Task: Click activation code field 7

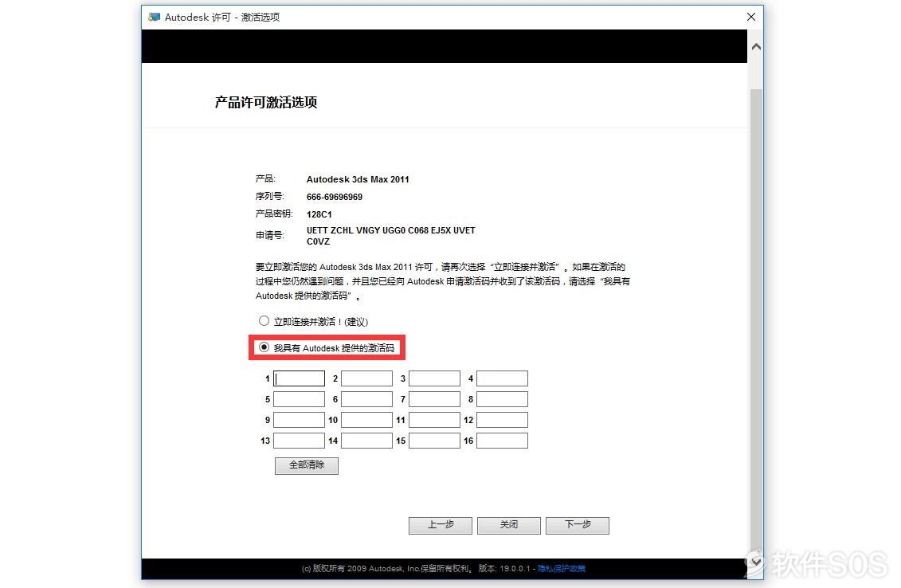Action: coord(434,399)
